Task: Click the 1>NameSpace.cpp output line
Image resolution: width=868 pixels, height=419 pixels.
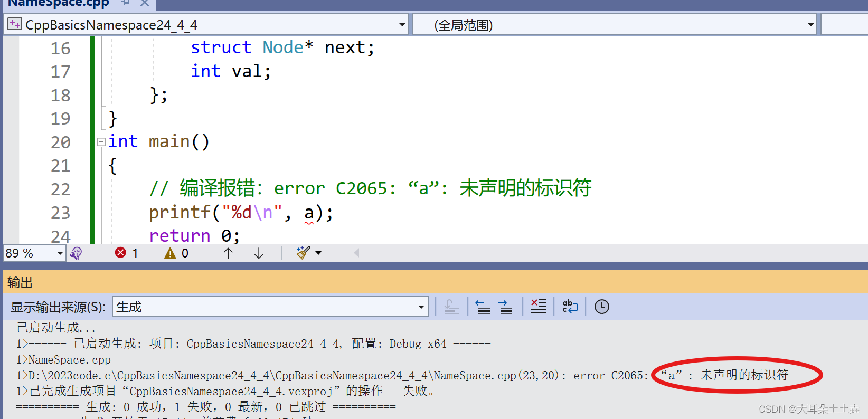Action: (x=63, y=360)
